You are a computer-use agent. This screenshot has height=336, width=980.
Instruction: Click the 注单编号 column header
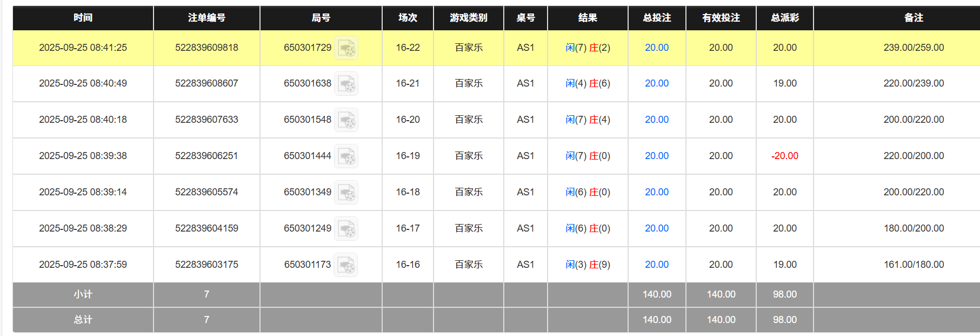click(x=206, y=18)
